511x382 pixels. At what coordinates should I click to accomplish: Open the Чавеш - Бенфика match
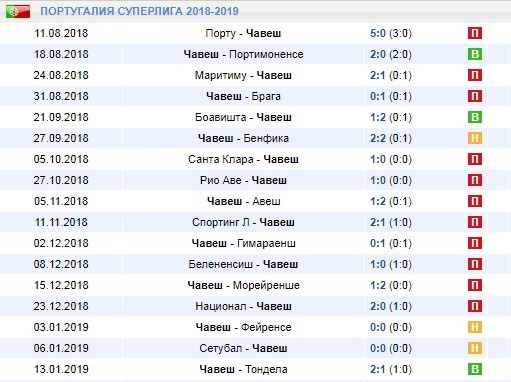click(x=243, y=138)
